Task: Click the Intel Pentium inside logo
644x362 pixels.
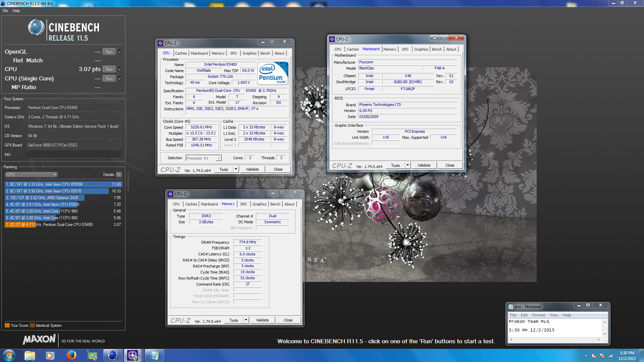Action: [x=273, y=73]
